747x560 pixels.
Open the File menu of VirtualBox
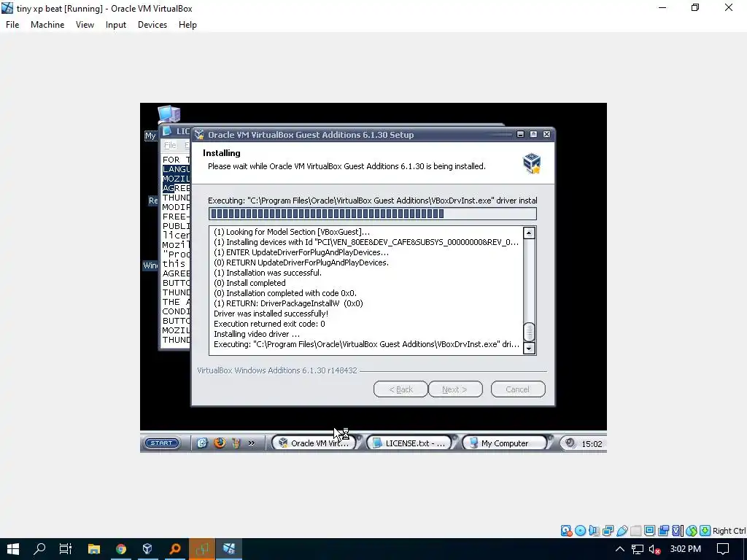pos(12,25)
